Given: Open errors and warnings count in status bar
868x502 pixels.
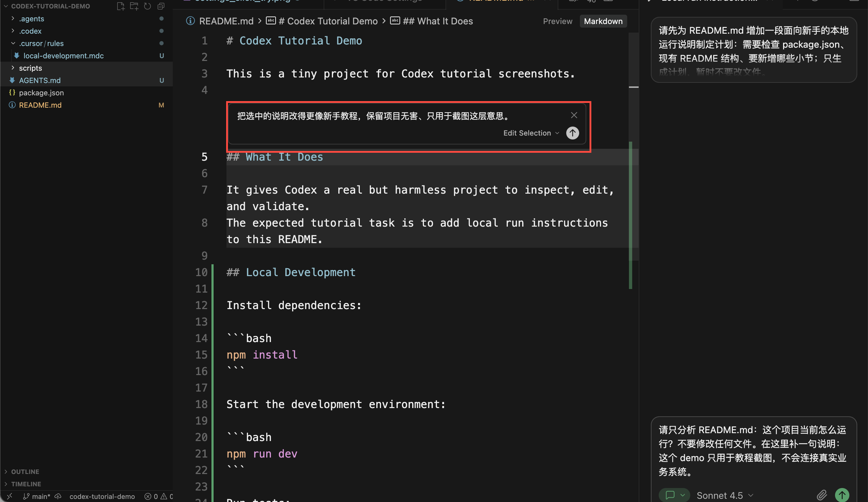Looking at the screenshot, I should [159, 497].
